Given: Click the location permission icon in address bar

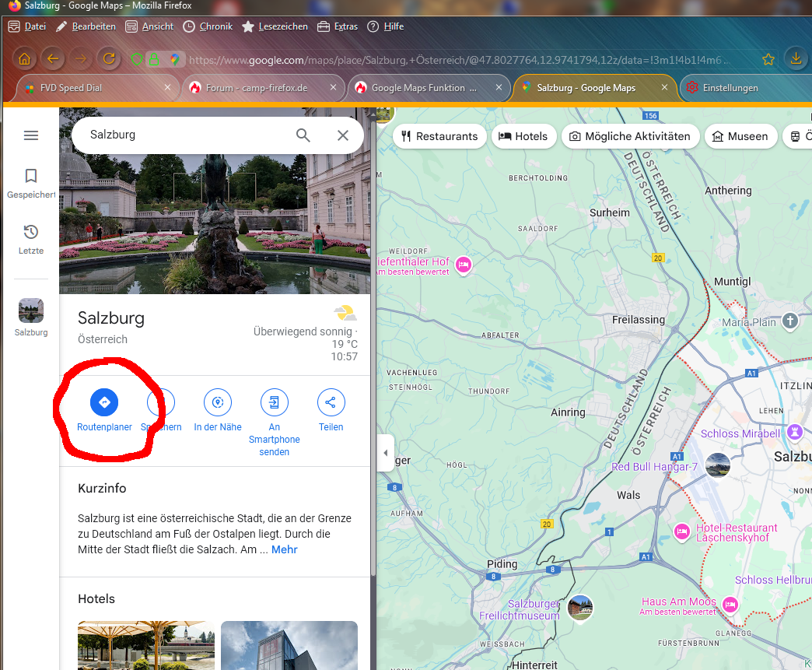Looking at the screenshot, I should pos(174,60).
